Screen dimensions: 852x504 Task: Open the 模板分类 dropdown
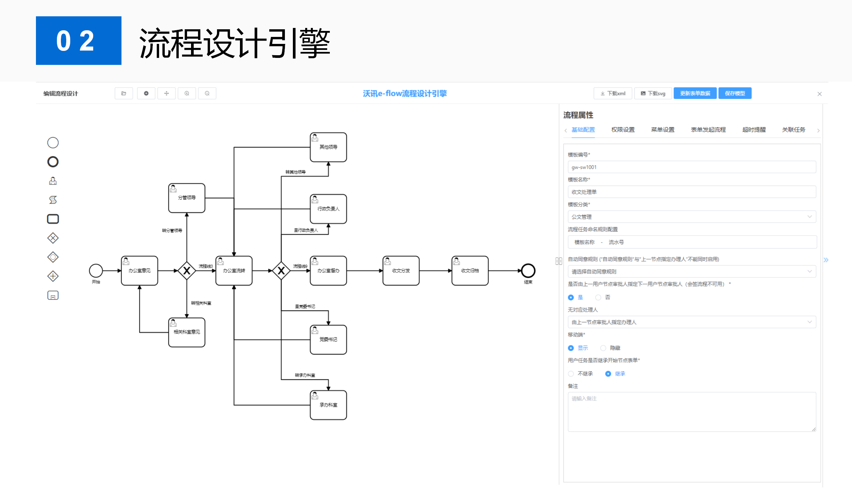click(692, 217)
